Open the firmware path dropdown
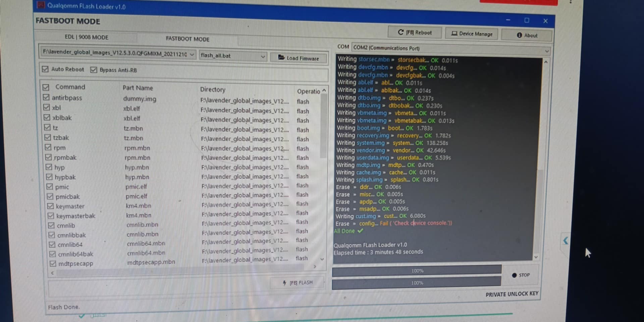The width and height of the screenshot is (644, 322). point(192,54)
